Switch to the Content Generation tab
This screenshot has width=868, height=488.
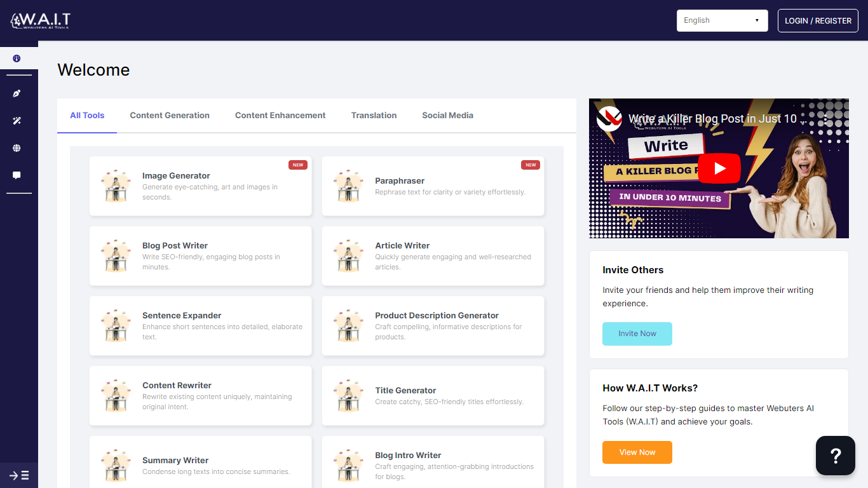pyautogui.click(x=170, y=115)
